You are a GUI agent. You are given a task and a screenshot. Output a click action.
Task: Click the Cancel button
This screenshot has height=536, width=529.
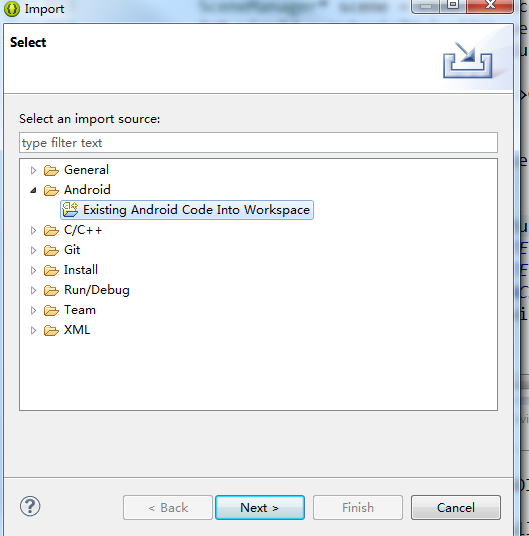(x=456, y=508)
